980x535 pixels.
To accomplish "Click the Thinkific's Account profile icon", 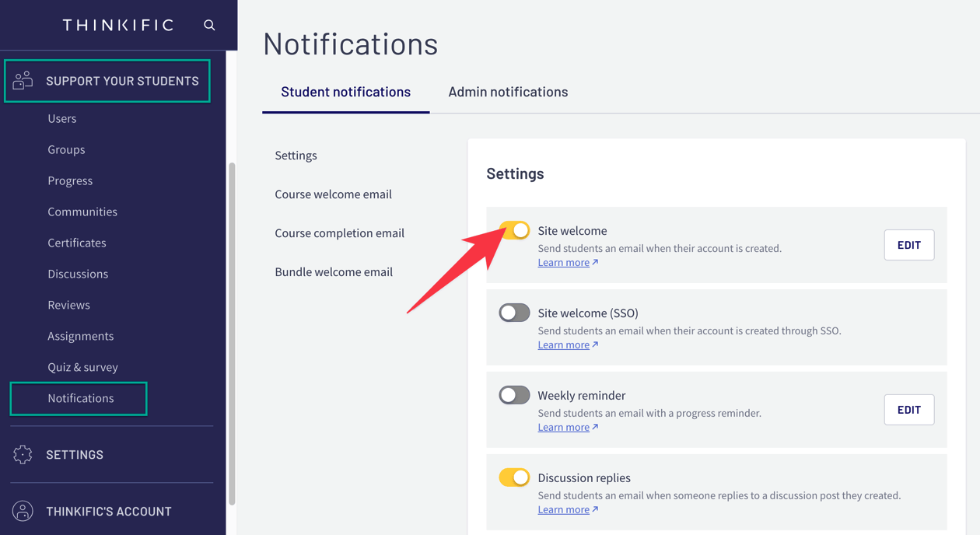I will [x=23, y=511].
